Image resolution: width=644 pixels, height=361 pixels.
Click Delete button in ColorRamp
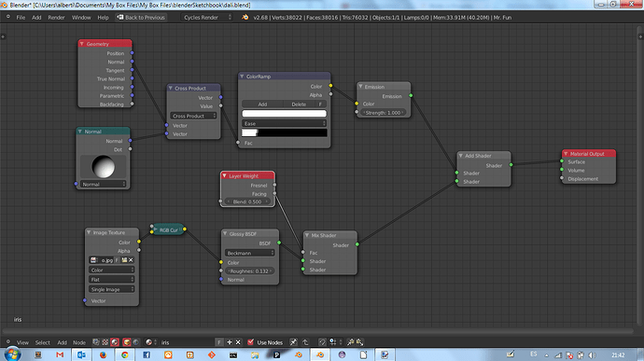point(299,104)
